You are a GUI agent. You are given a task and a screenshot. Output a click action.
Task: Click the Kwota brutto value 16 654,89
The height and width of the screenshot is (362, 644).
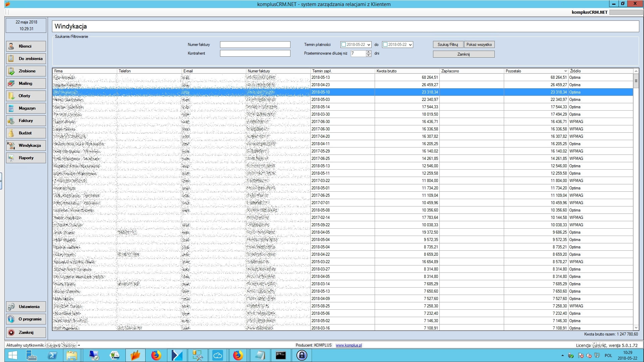pyautogui.click(x=407, y=262)
